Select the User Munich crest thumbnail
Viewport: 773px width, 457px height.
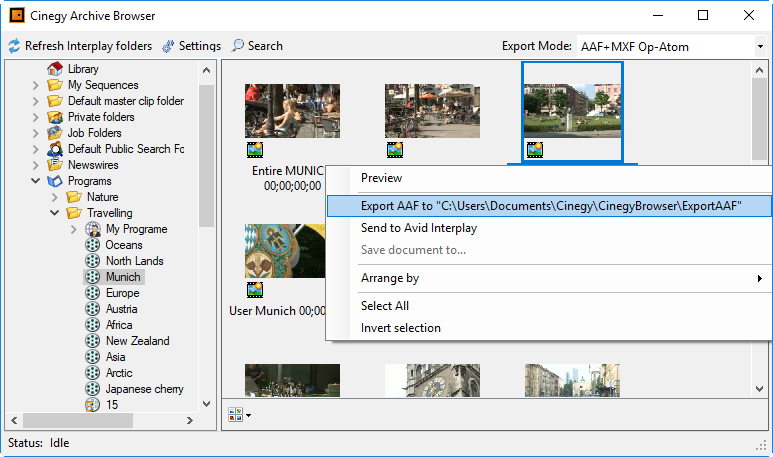coord(285,251)
